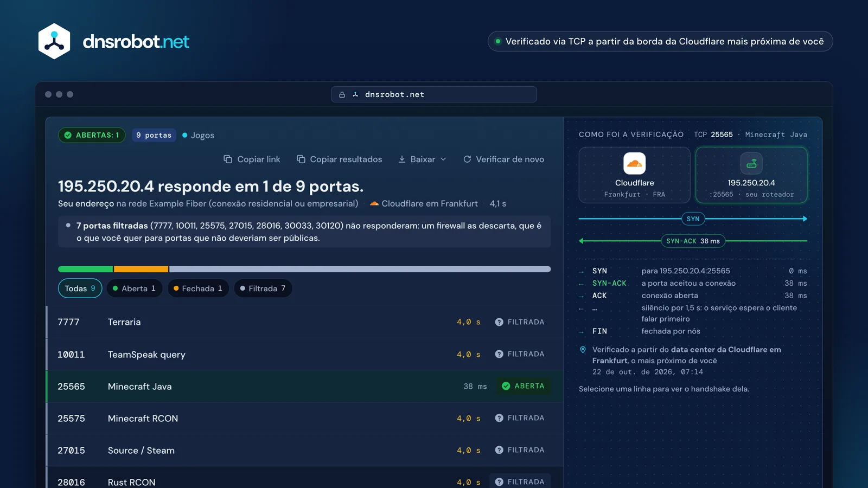Select the 27015 Source / Steam row
The width and height of the screenshot is (868, 488).
point(304,450)
